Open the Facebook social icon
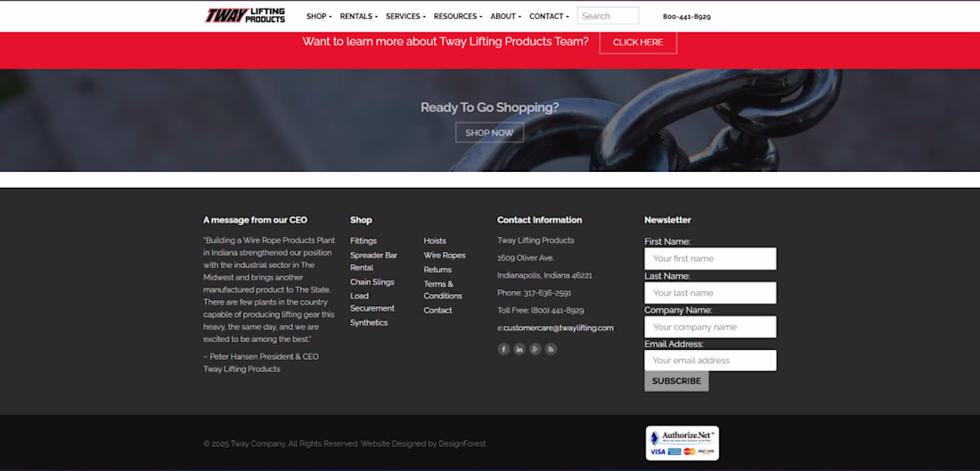This screenshot has width=980, height=471. pos(503,349)
